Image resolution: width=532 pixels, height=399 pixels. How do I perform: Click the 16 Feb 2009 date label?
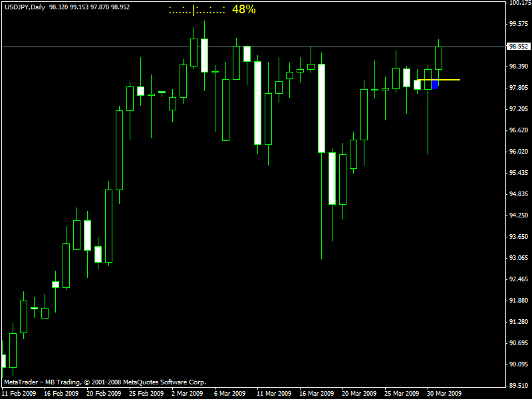[61, 394]
